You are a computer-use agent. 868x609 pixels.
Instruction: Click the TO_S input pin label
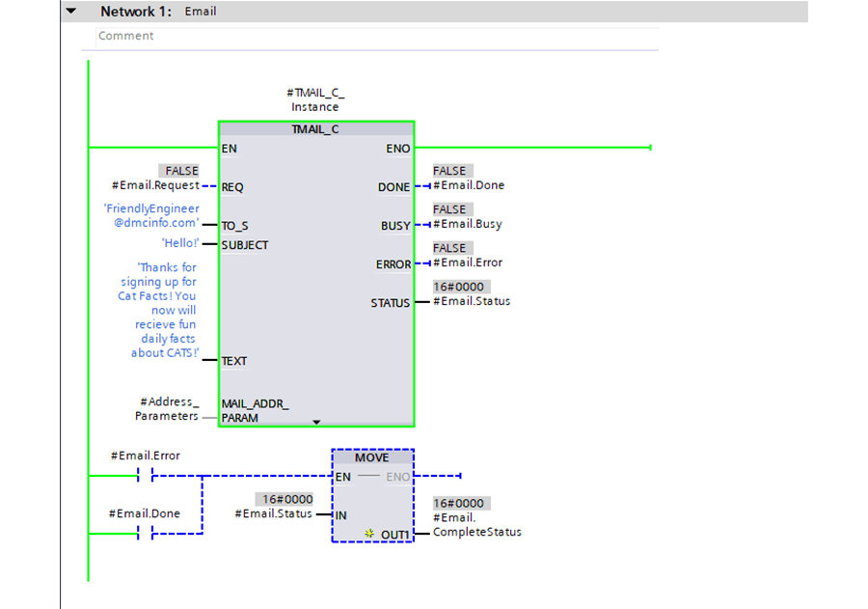pyautogui.click(x=234, y=226)
